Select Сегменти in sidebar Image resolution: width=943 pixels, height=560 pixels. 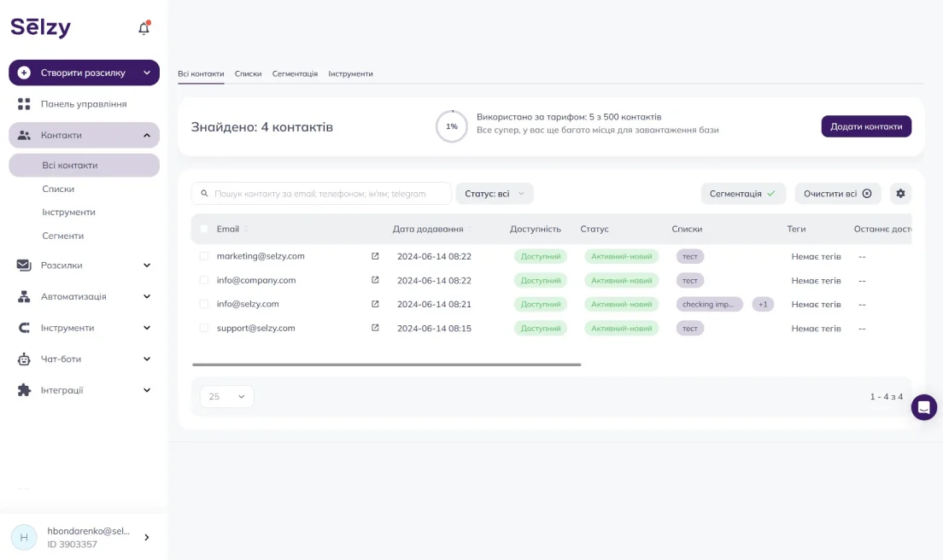63,236
